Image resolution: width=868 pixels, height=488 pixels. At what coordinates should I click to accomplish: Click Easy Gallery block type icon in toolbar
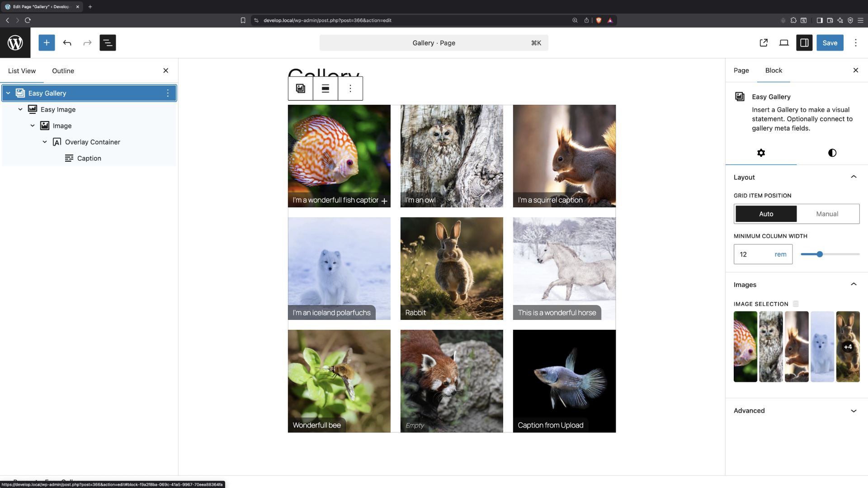301,89
